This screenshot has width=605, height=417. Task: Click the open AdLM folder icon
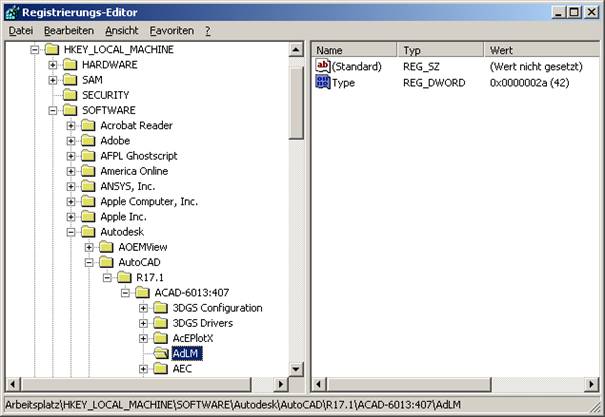161,353
